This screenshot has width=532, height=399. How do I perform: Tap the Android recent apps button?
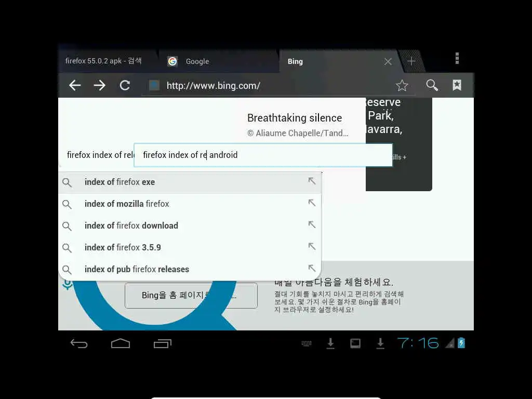click(x=163, y=344)
